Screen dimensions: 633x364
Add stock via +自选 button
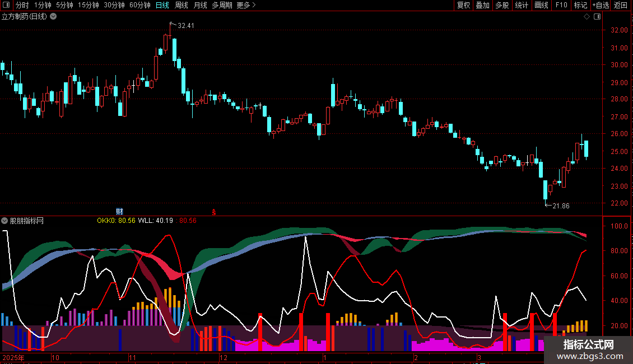pos(601,5)
